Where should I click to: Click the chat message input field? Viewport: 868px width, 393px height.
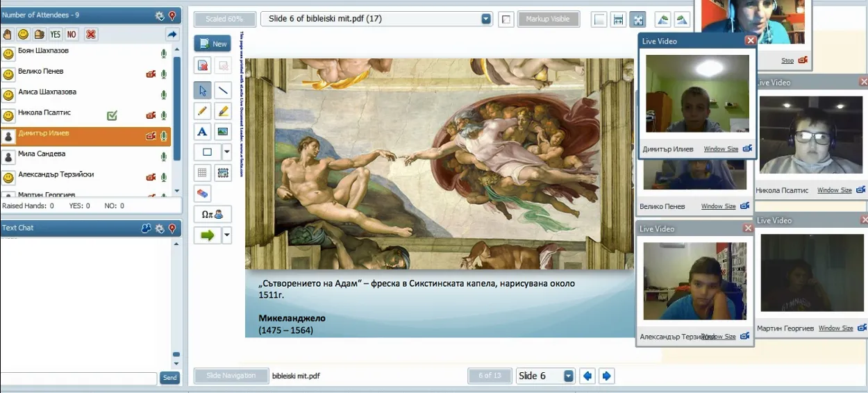pos(78,378)
